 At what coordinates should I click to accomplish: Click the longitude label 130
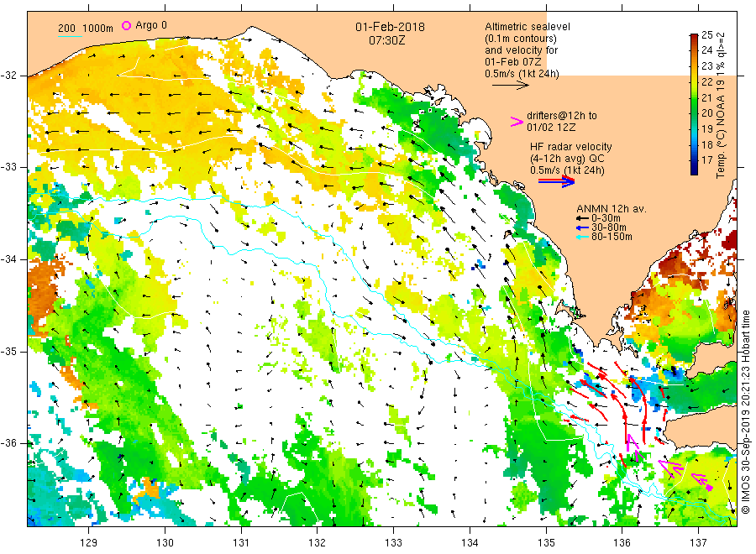point(165,543)
